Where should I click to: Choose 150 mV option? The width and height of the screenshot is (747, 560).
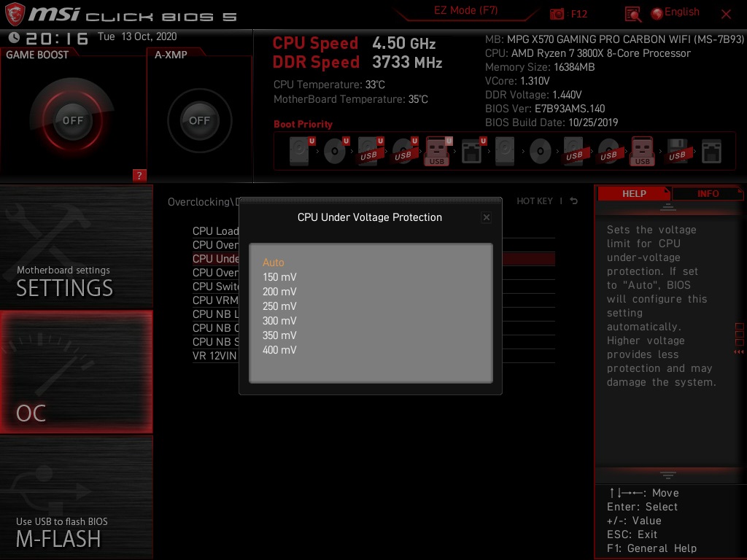coord(279,276)
